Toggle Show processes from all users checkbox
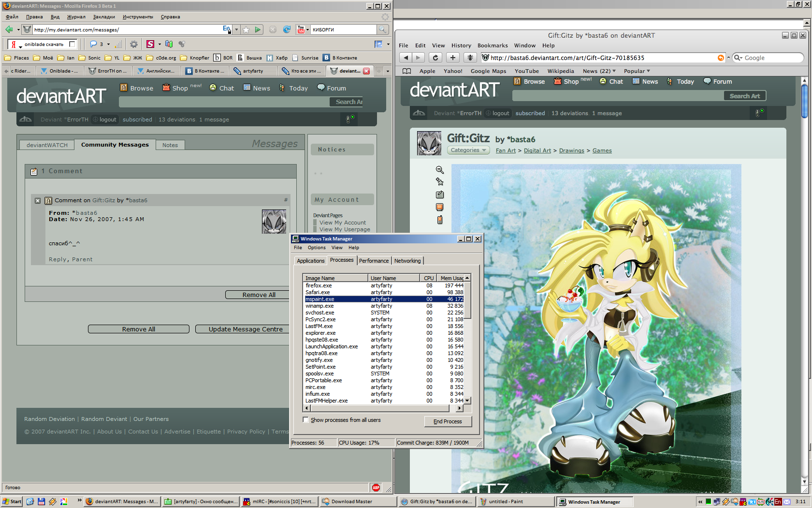Screen dimensions: 812x508 coord(305,420)
